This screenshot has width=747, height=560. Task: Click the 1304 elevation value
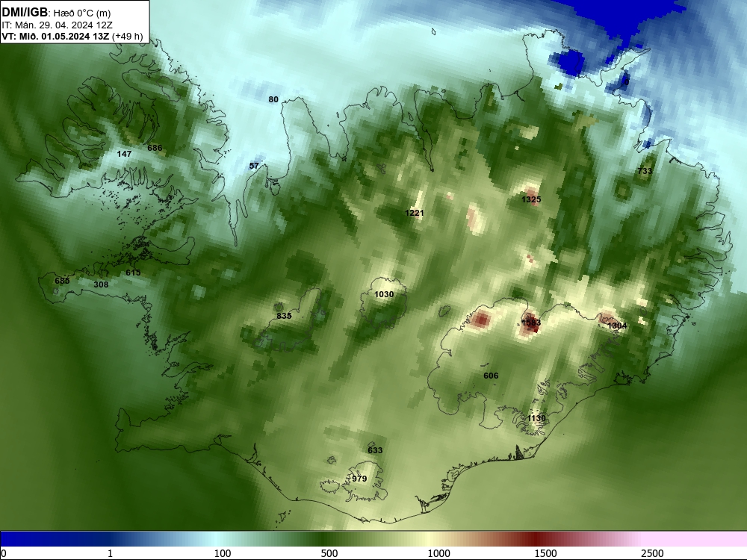click(x=617, y=326)
